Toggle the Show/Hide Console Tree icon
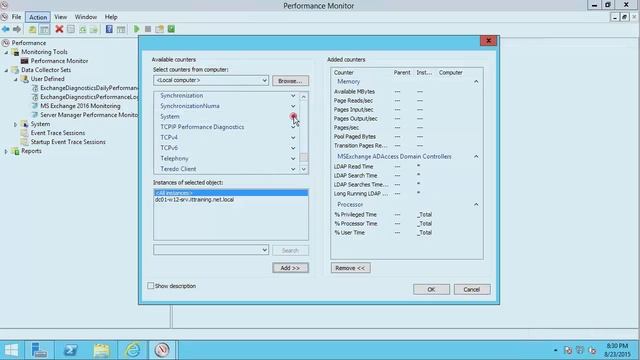640x360 pixels. click(x=44, y=29)
